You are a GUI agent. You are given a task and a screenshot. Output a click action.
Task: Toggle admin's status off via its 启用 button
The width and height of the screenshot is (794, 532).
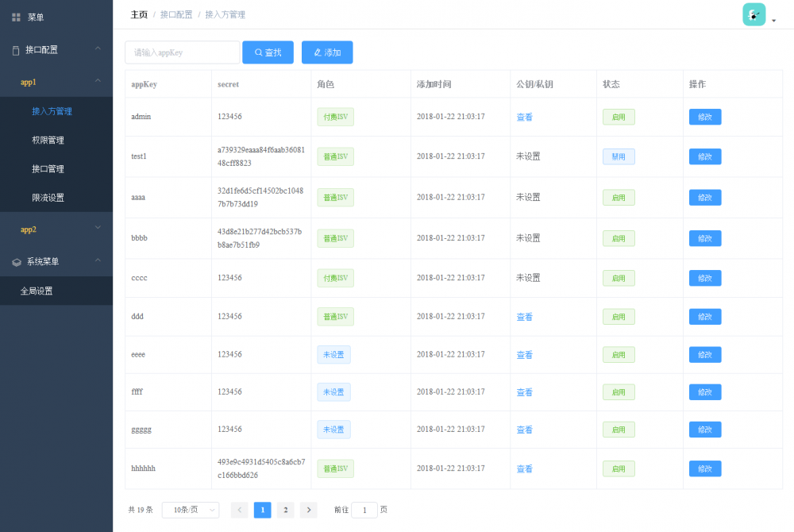(619, 117)
